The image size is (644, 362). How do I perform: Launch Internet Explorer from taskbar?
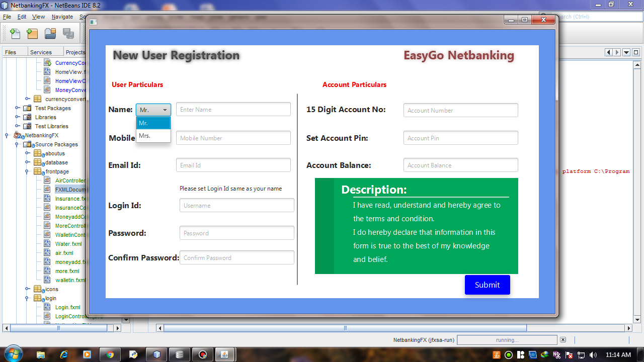(x=64, y=354)
